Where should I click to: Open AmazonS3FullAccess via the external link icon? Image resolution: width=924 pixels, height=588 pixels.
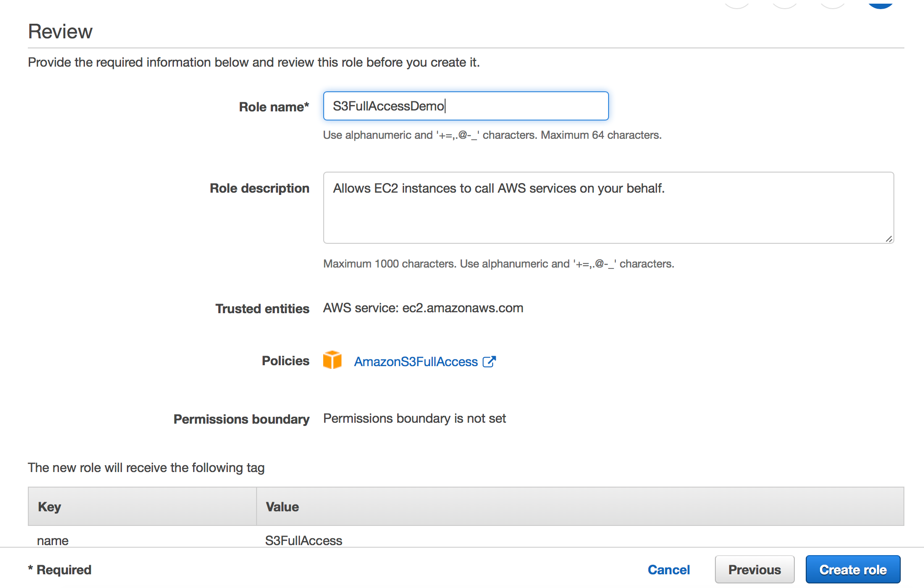(490, 362)
